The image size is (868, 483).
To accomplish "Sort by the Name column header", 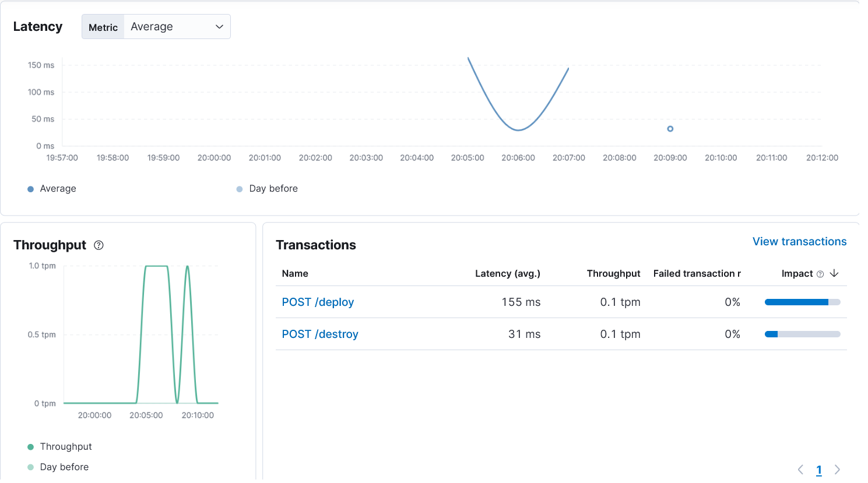I will click(x=295, y=274).
